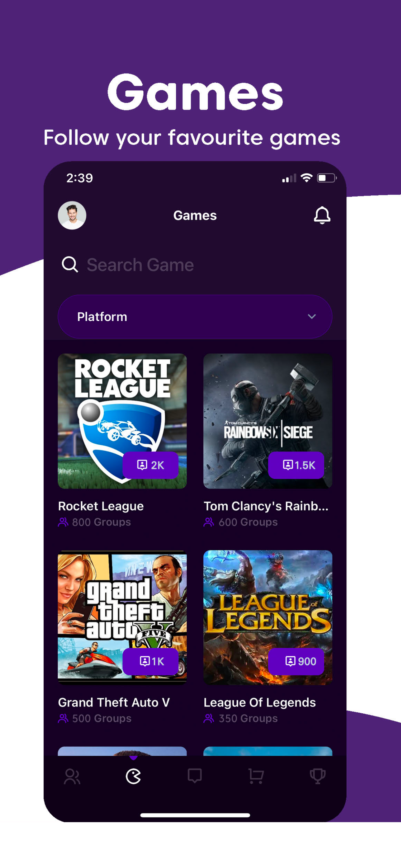Viewport: 401px width, 868px height.
Task: Tap the Games screen header title
Action: (195, 215)
